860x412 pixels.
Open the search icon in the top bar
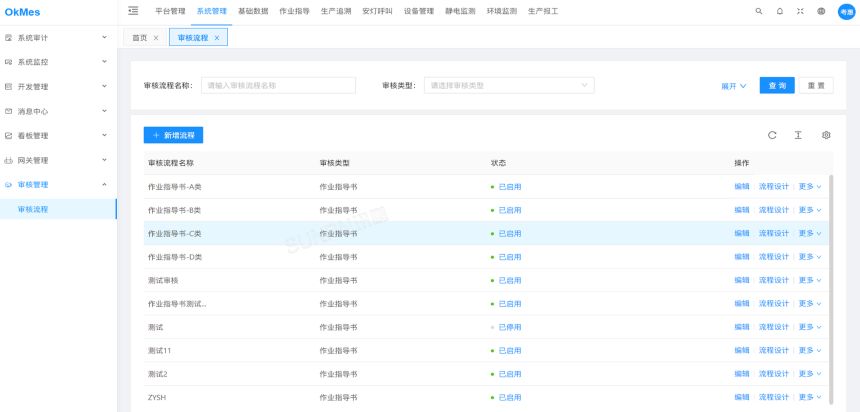pyautogui.click(x=759, y=11)
